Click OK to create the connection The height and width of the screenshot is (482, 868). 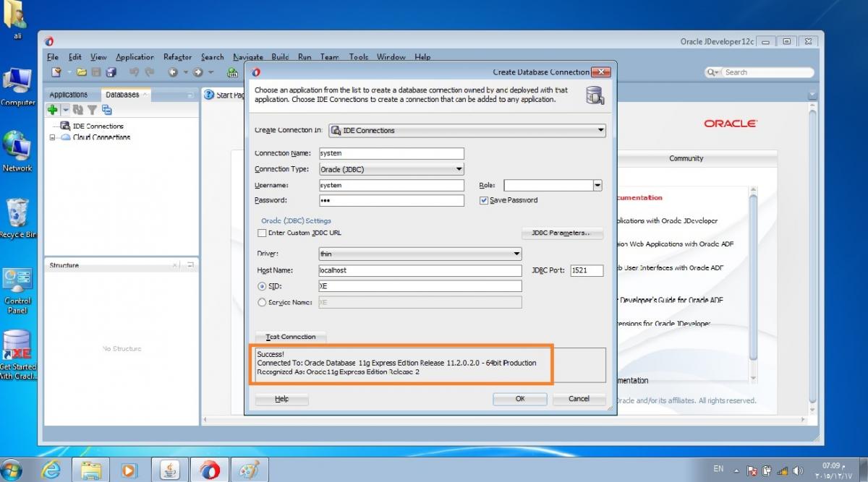pos(519,399)
